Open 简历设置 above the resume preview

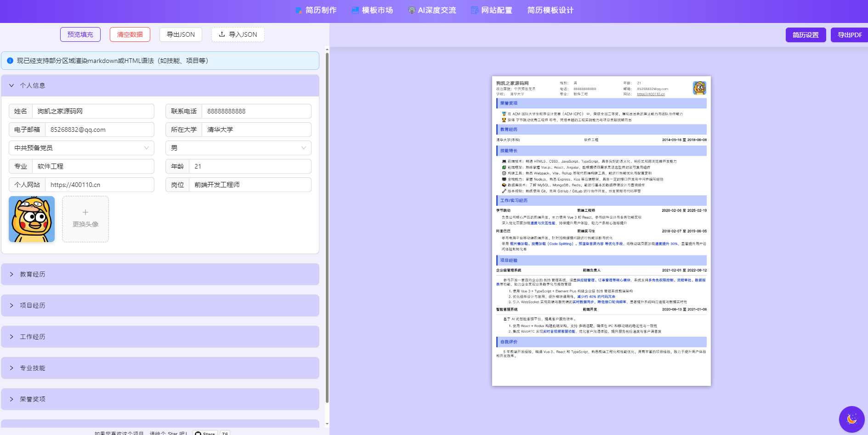pos(806,34)
